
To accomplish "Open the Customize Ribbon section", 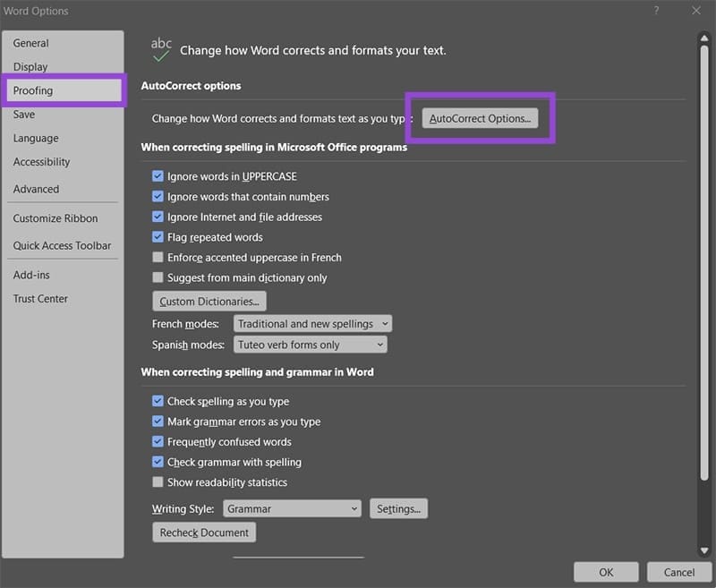I will [x=55, y=218].
